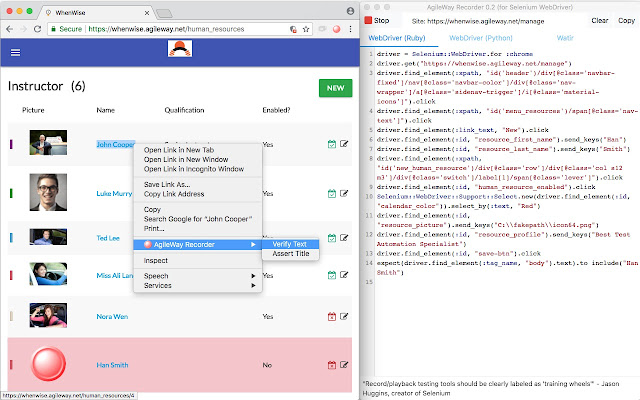The height and width of the screenshot is (400, 640).
Task: Edit John Cooper's record via pencil icon
Action: coord(344,144)
